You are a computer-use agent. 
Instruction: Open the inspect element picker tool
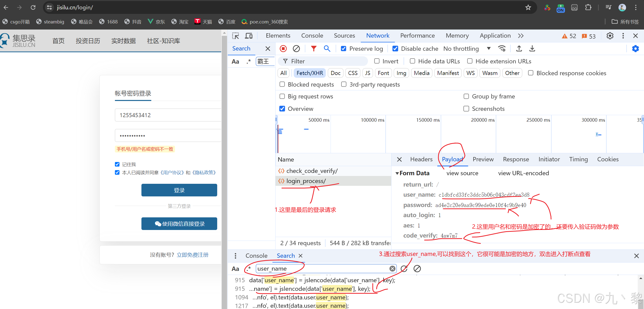click(x=235, y=36)
